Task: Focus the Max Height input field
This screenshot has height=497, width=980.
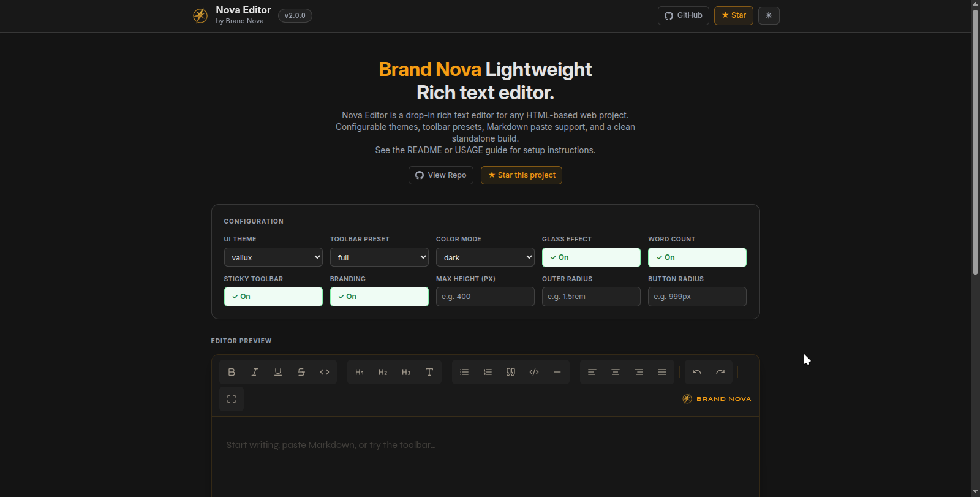Action: point(485,297)
